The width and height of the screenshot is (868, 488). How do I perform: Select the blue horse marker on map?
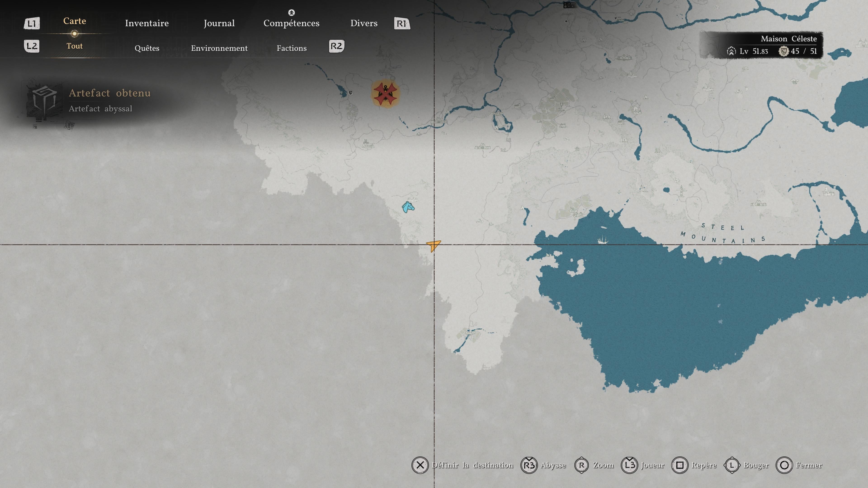408,207
